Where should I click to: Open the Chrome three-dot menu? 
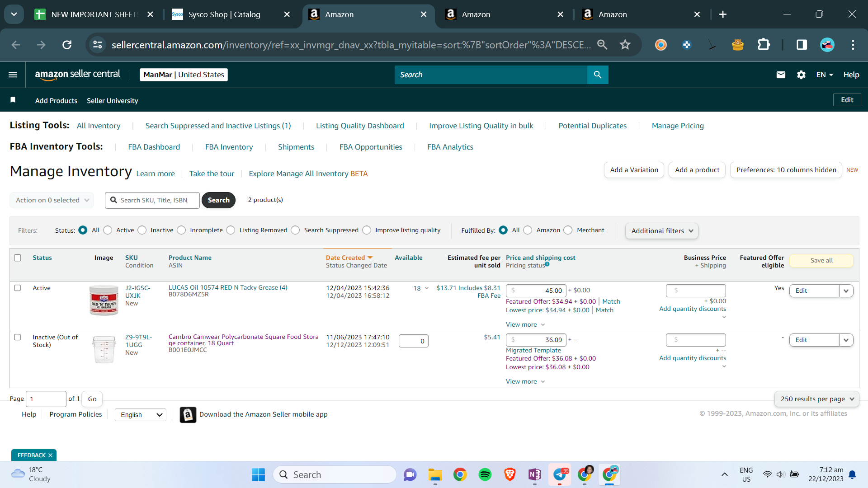853,45
